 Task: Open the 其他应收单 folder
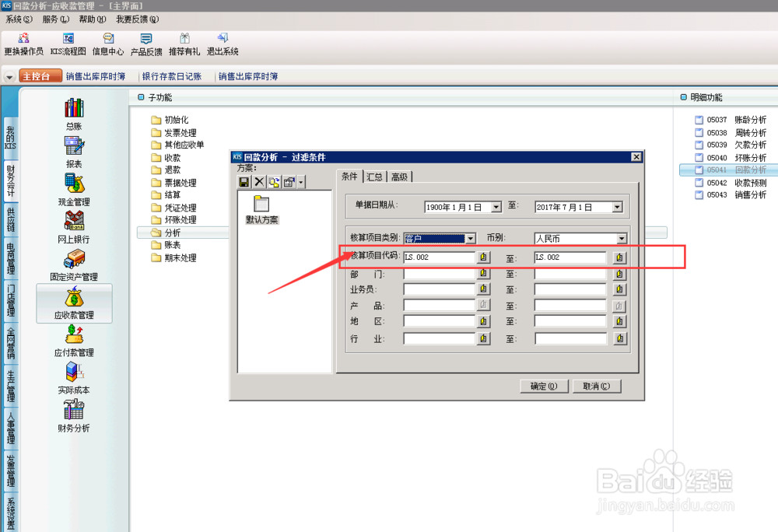pos(177,145)
